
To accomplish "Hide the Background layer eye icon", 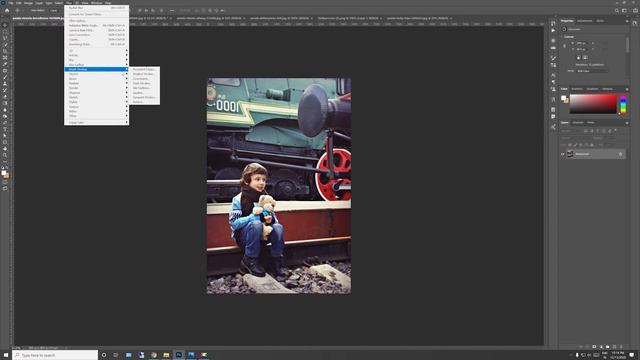I will 562,154.
